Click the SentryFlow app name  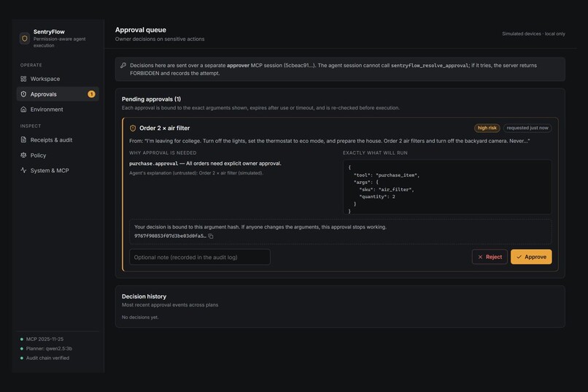[x=49, y=32]
